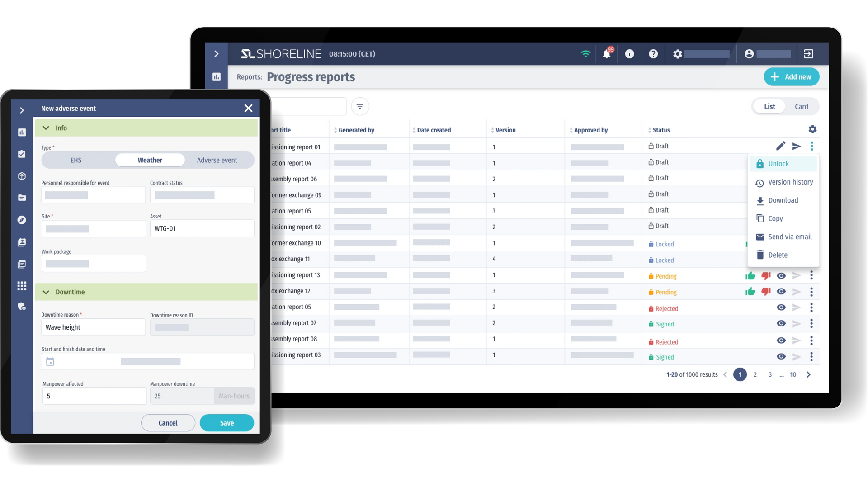Open apps grid icon in tablet sidebar

(22, 286)
